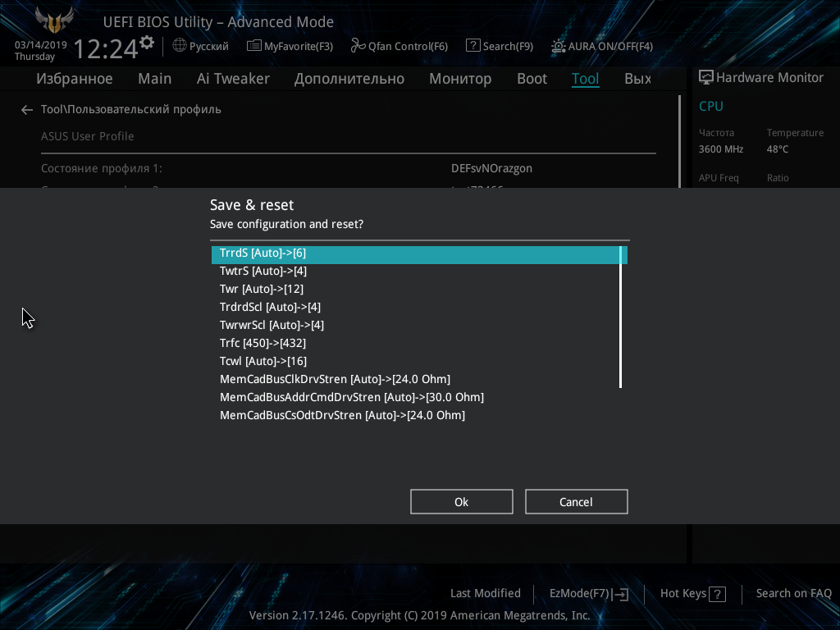Click the Hot Keys label
Image resolution: width=840 pixels, height=630 pixels.
[x=683, y=594]
